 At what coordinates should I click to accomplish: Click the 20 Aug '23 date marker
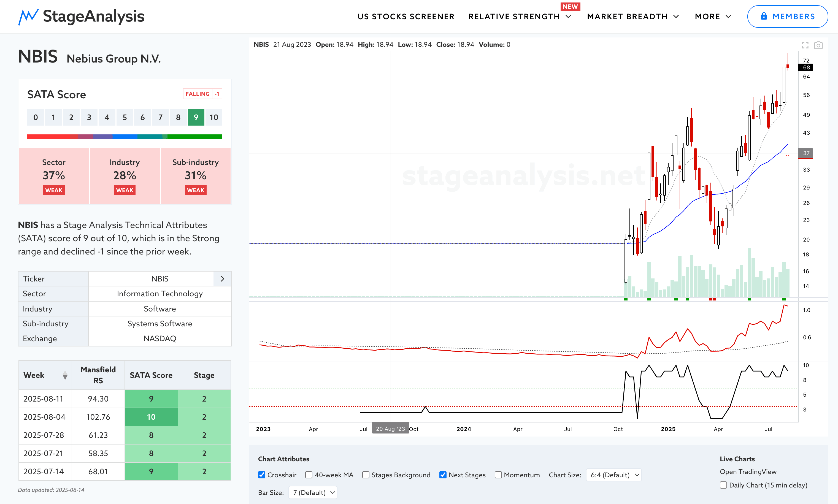[390, 429]
